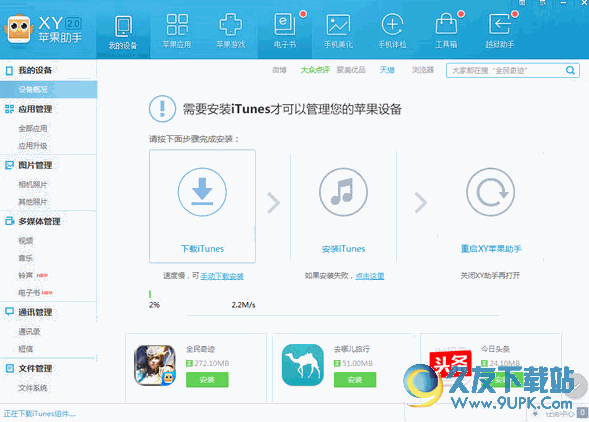
Task: Click the 去哪儿旅行 camel icon
Action: [303, 365]
